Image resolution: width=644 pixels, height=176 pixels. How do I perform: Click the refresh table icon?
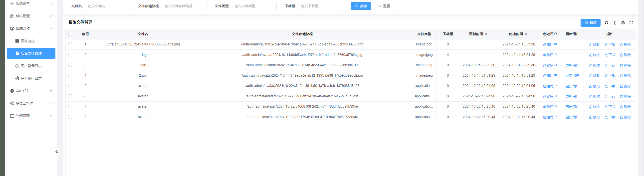click(x=606, y=23)
